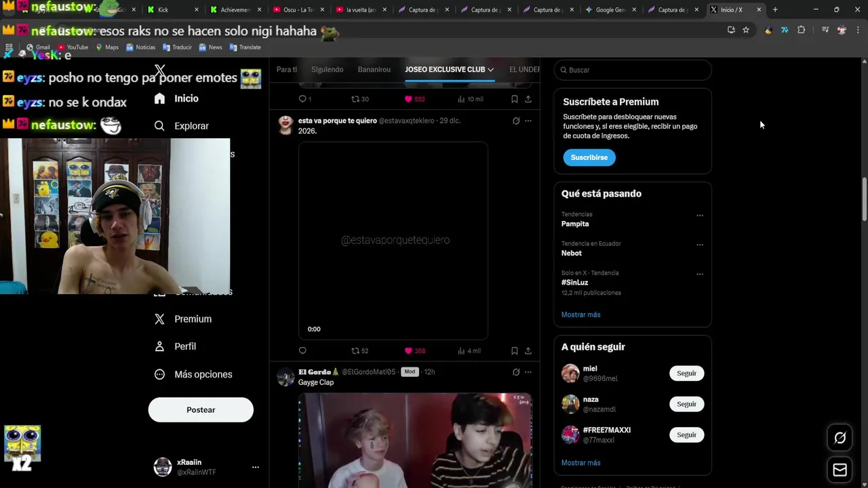Open the xRaaiin account switcher
Image resolution: width=868 pixels, height=488 pixels.
(x=206, y=467)
